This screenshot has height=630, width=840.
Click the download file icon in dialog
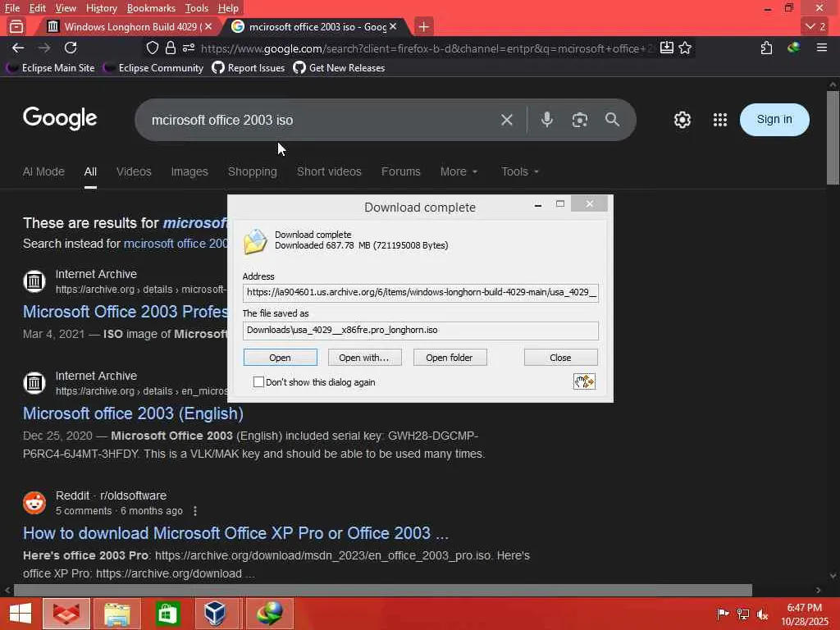(255, 241)
